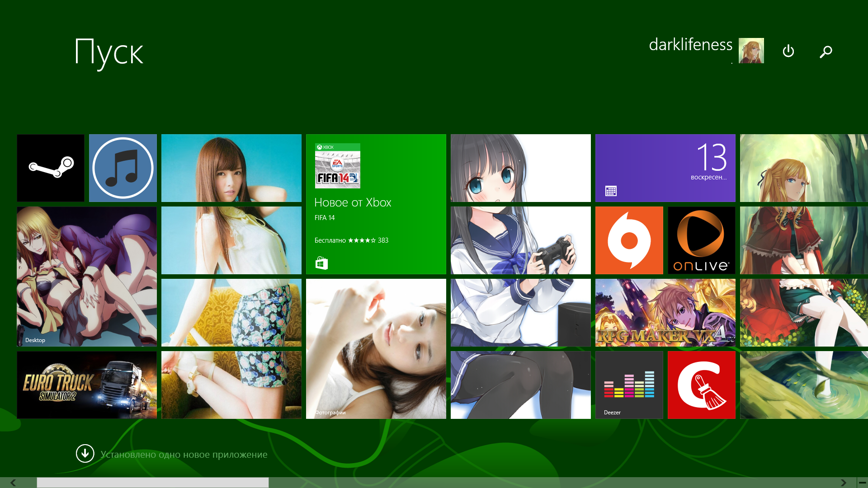The height and width of the screenshot is (488, 868).
Task: Click the user avatar picture
Action: tap(751, 50)
